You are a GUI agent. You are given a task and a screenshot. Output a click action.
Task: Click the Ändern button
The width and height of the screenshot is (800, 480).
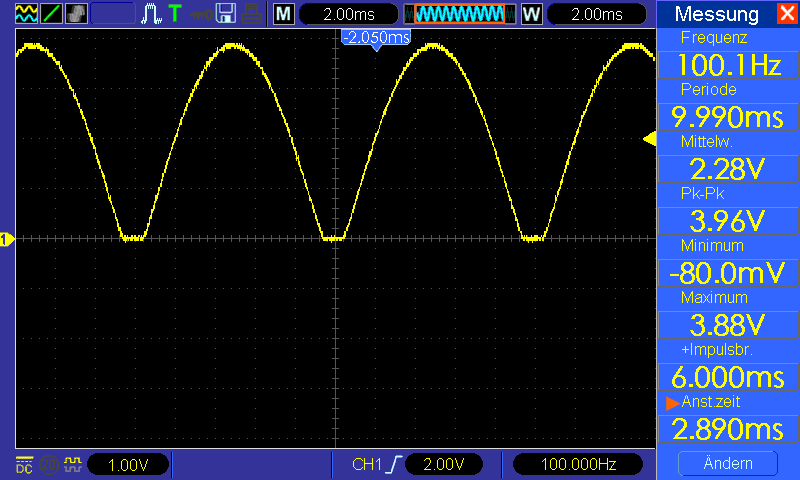tap(728, 463)
